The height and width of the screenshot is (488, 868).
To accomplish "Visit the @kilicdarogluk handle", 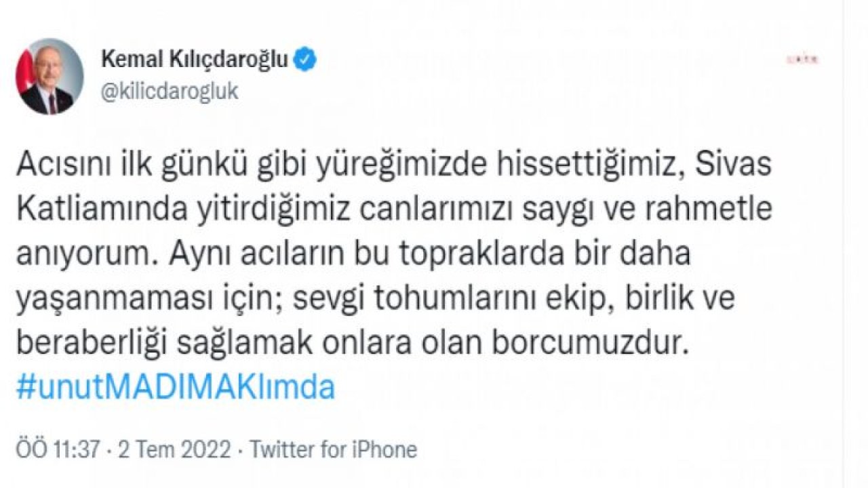I will (x=170, y=91).
